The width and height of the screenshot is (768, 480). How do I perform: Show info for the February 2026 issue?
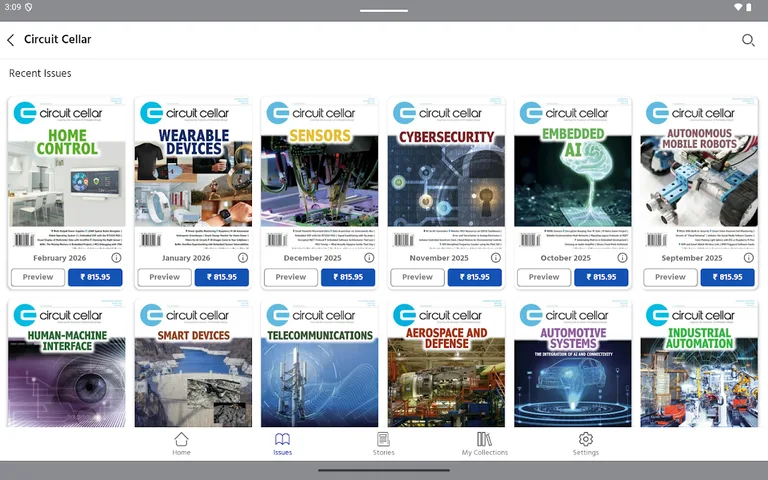[x=116, y=258]
